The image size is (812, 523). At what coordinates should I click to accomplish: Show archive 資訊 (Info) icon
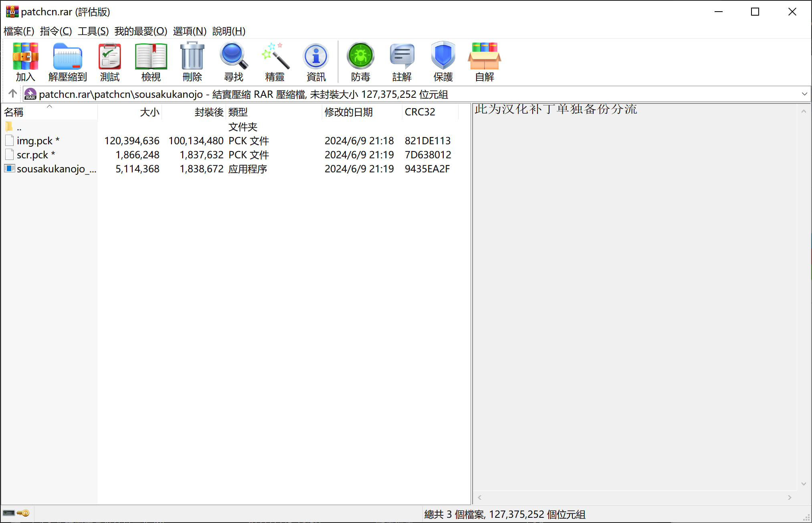[316, 61]
